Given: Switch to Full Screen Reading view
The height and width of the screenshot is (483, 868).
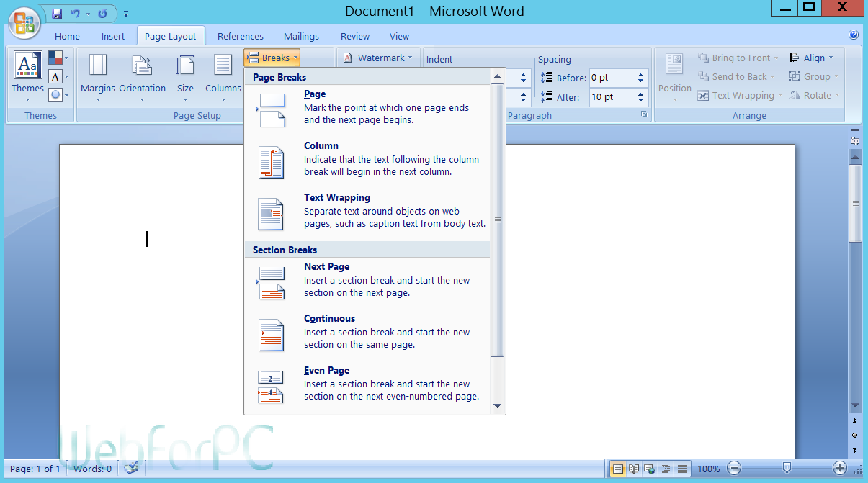Looking at the screenshot, I should pos(633,469).
